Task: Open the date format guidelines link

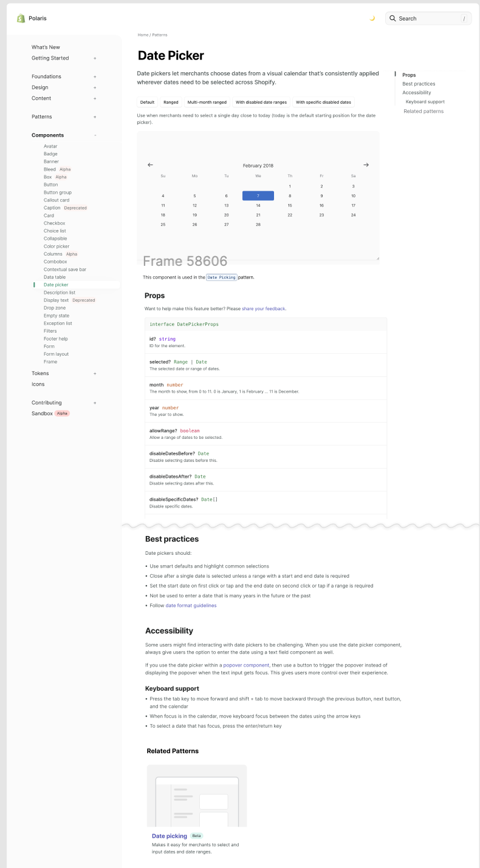Action: (191, 605)
